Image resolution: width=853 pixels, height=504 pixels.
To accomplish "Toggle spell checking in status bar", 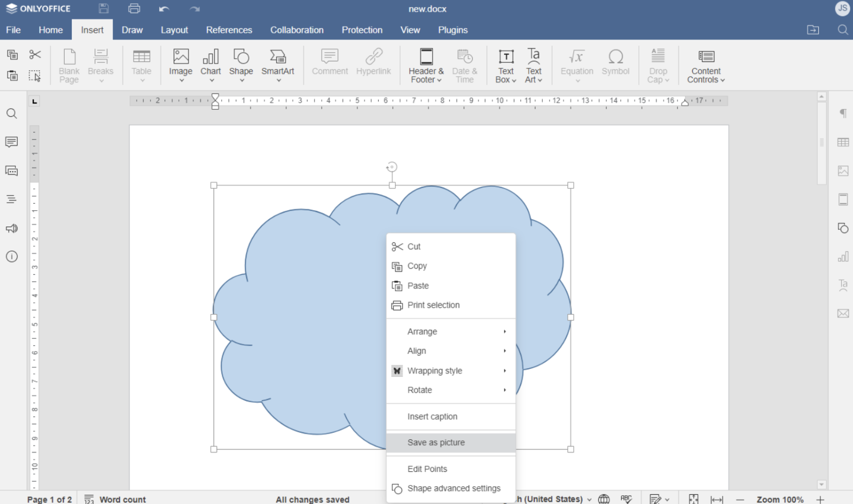I will (x=626, y=499).
